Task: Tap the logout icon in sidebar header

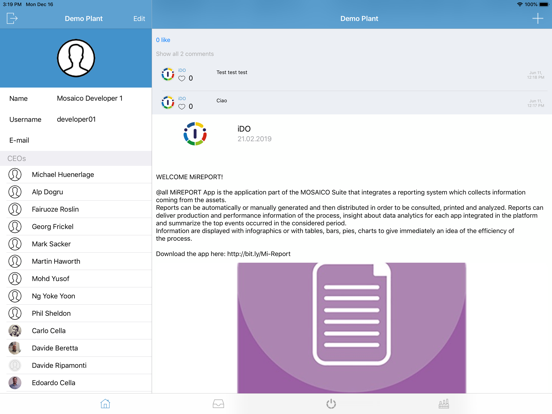Action: pyautogui.click(x=12, y=18)
